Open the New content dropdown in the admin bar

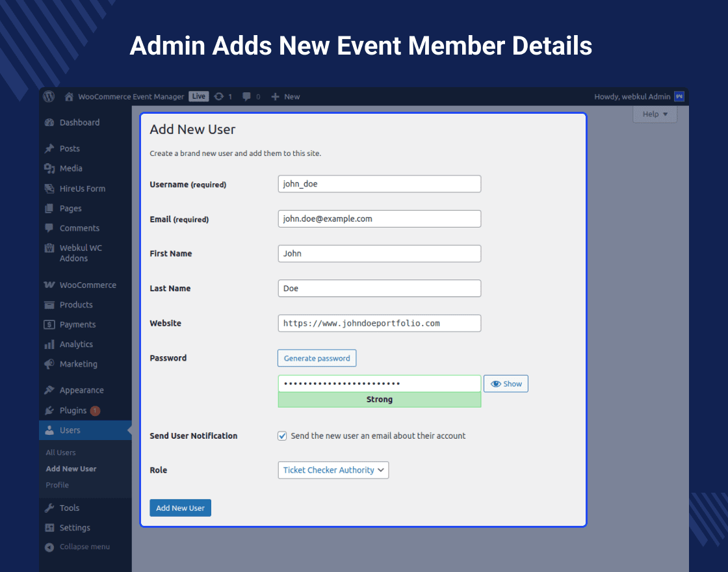[285, 96]
